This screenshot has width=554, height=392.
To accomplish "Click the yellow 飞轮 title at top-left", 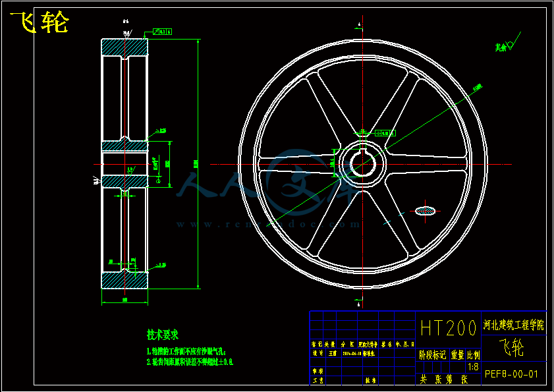I will pos(39,22).
